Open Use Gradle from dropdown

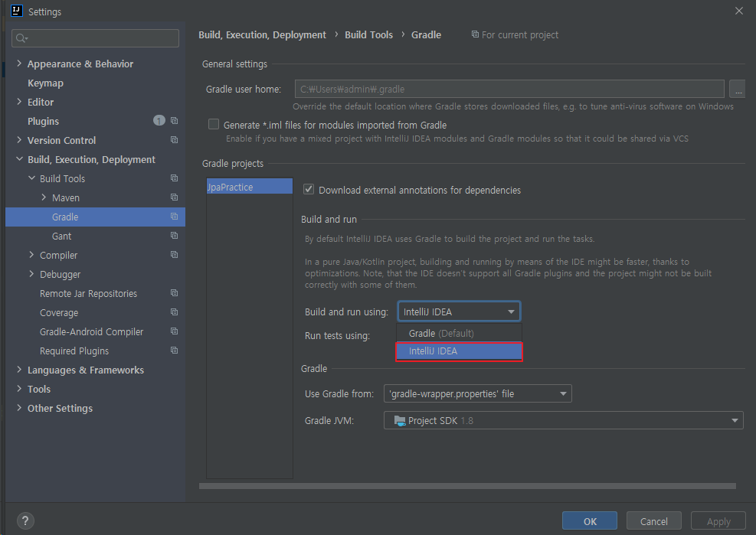coord(477,393)
